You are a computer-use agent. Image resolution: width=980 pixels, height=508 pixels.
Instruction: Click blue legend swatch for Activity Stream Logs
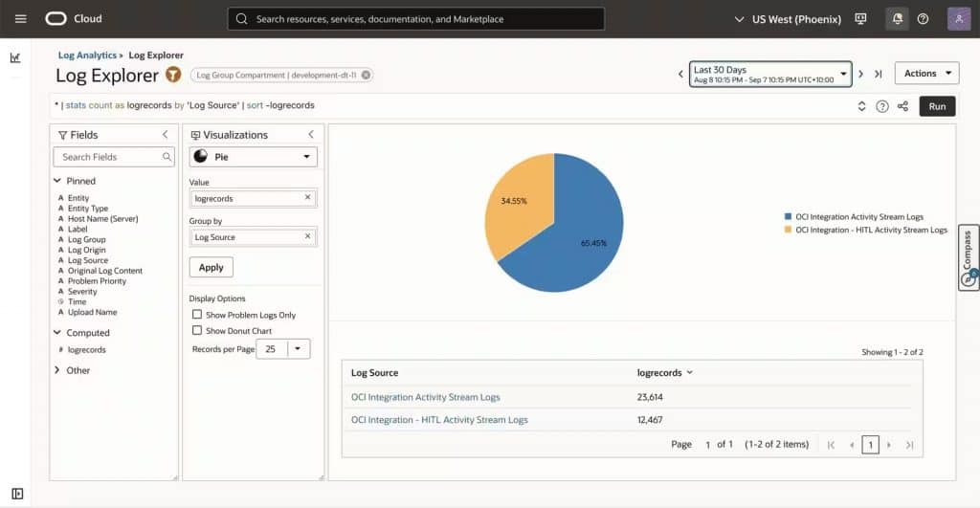(788, 216)
